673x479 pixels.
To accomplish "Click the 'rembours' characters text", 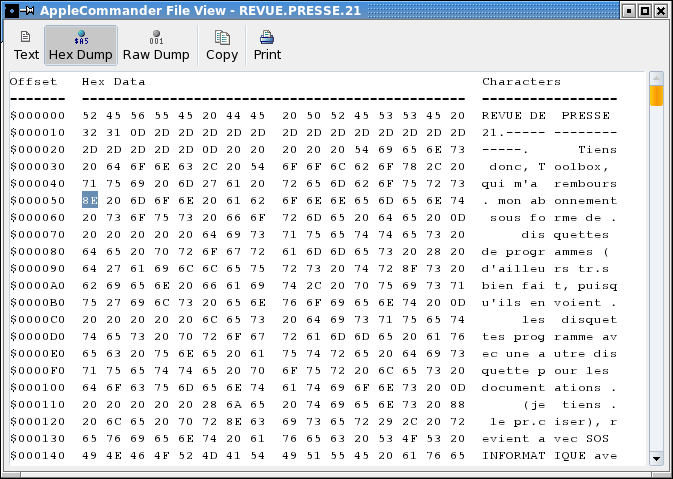I will coord(585,184).
